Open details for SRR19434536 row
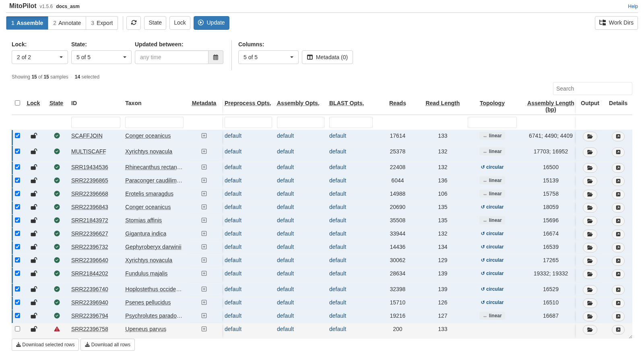 [618, 168]
